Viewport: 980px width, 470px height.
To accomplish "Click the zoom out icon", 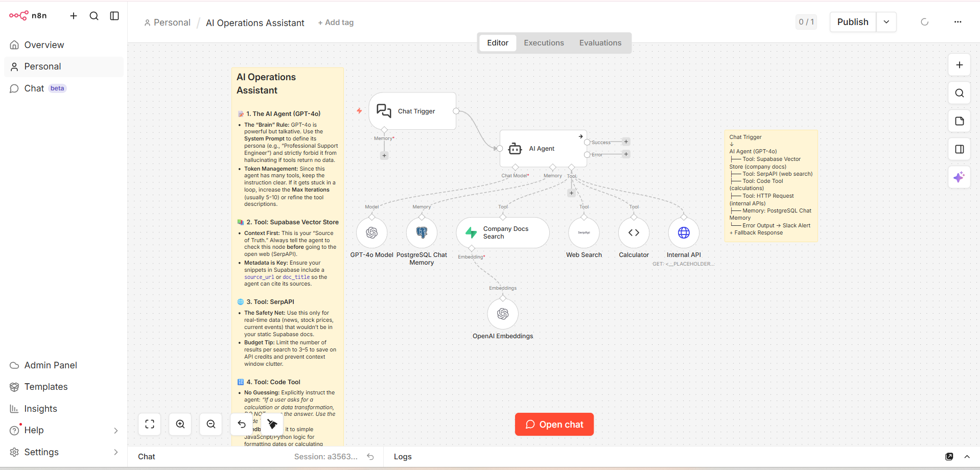I will (211, 424).
